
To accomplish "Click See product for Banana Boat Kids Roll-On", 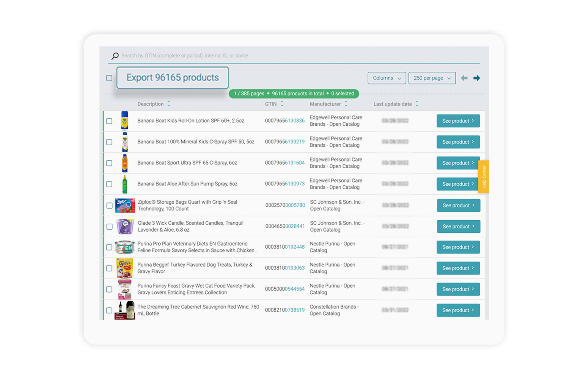I will click(x=458, y=121).
